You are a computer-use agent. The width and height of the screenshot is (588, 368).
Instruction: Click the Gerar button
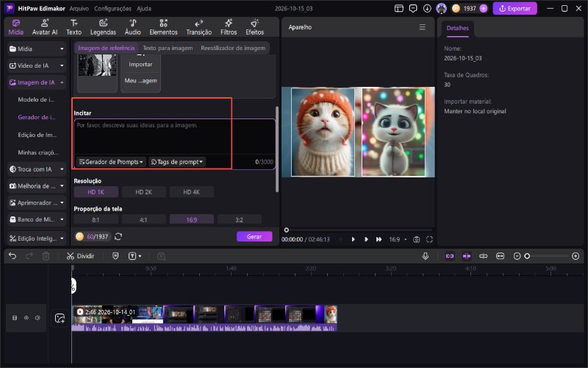point(254,236)
